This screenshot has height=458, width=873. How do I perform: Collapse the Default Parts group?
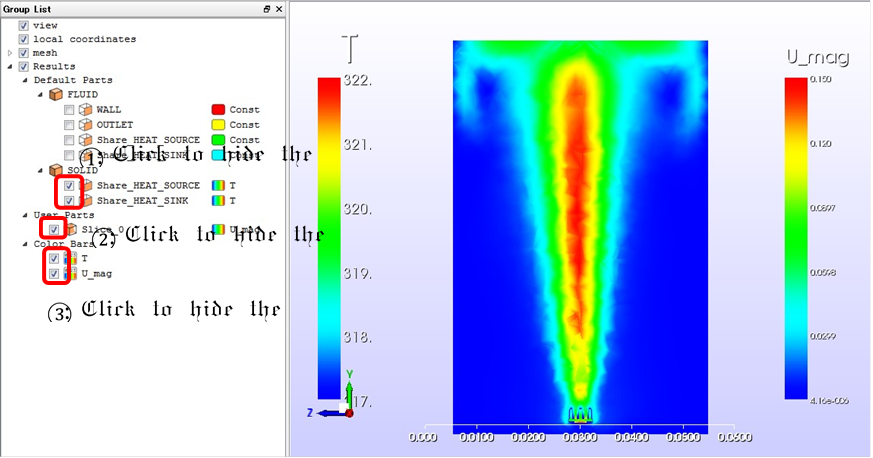point(24,80)
